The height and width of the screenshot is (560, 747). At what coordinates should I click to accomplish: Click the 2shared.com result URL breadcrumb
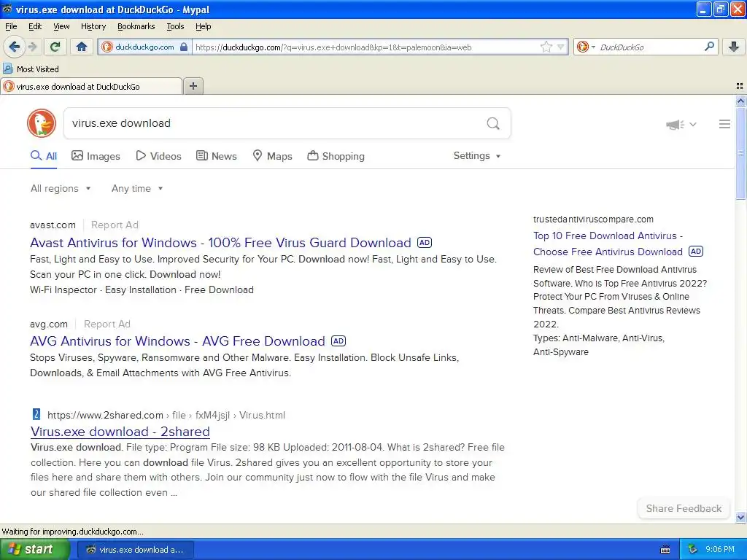tap(166, 415)
